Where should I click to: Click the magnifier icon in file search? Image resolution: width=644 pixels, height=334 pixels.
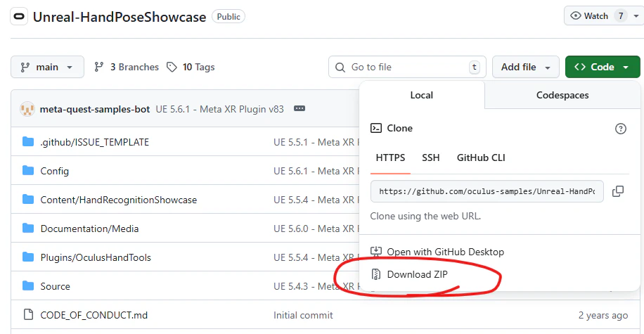(x=340, y=68)
